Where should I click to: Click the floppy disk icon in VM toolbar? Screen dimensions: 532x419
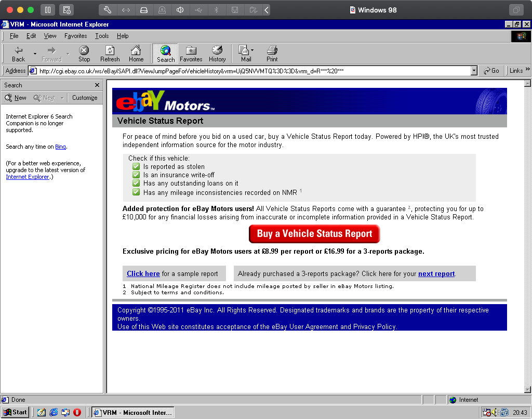click(x=235, y=10)
